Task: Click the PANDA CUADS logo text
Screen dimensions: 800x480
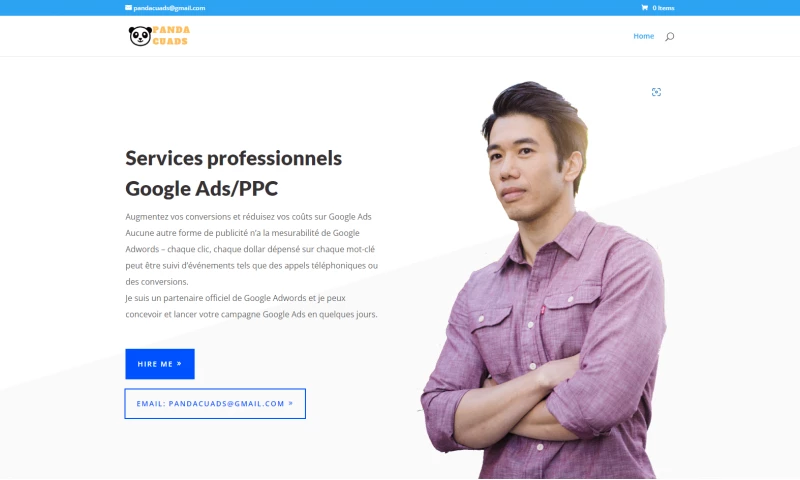Action: 171,36
